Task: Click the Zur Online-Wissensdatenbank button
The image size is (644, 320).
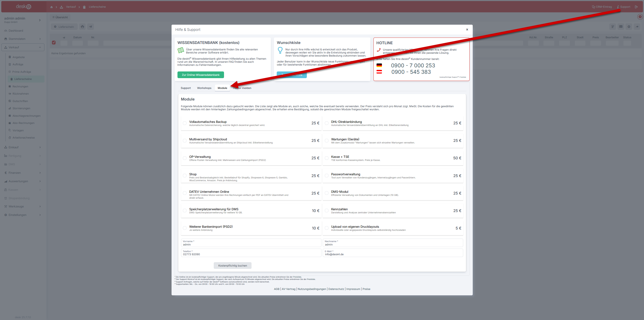Action: pos(201,75)
